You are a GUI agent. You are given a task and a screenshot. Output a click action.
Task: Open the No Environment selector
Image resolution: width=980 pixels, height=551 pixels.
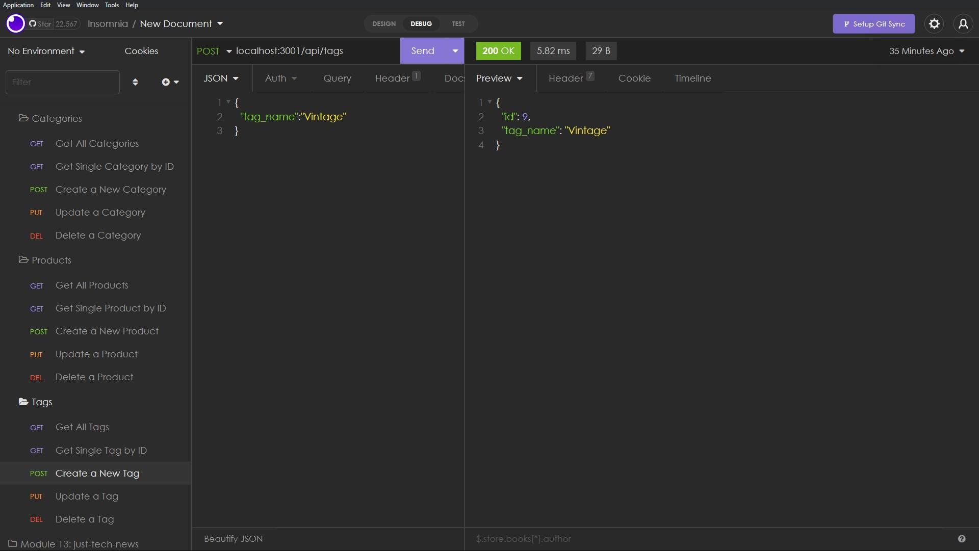(46, 51)
